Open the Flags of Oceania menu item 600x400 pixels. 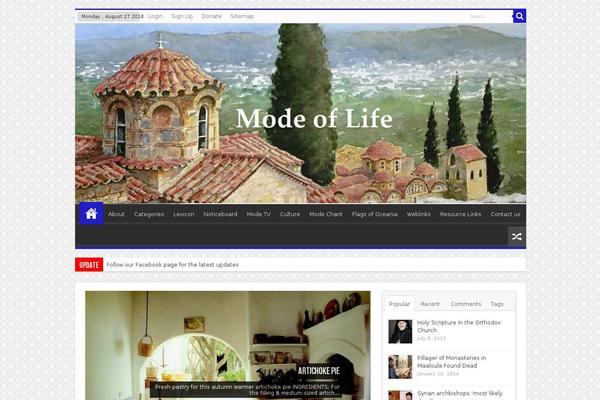coord(375,214)
